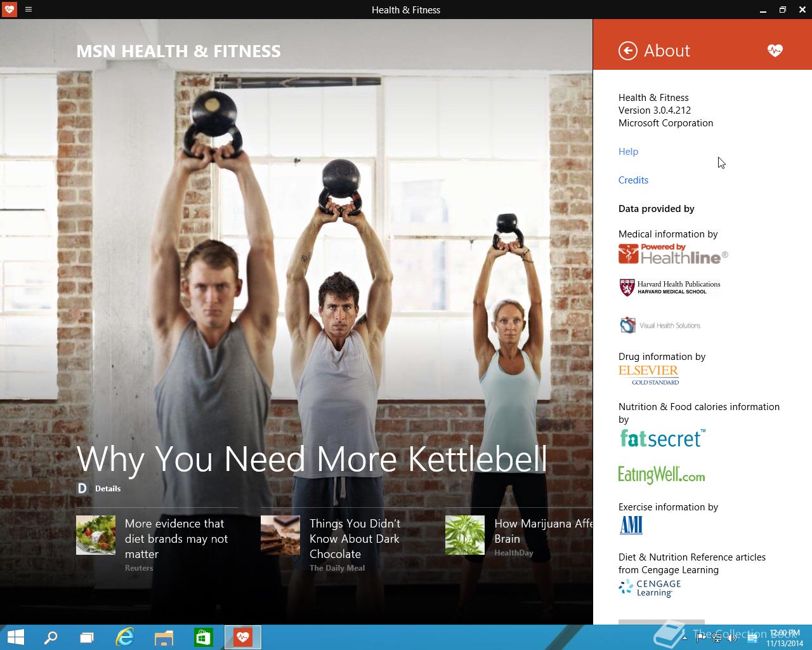This screenshot has height=650, width=812.
Task: Click The Daily Meal source label
Action: (x=337, y=568)
